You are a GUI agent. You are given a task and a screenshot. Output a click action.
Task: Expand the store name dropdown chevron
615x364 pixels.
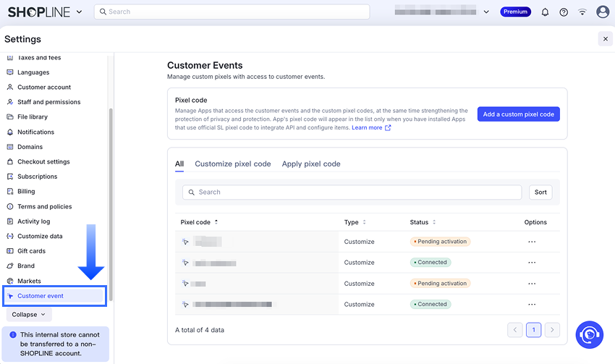[x=486, y=12]
